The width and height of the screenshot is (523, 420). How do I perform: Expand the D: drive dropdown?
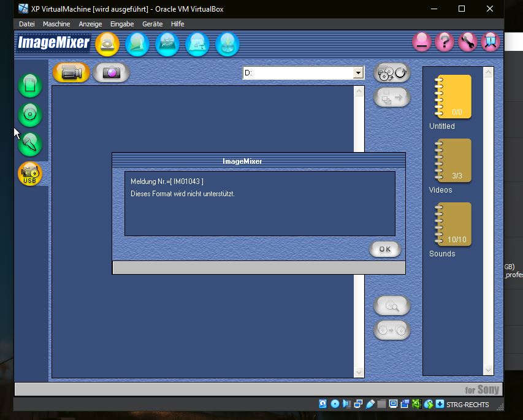coord(358,73)
